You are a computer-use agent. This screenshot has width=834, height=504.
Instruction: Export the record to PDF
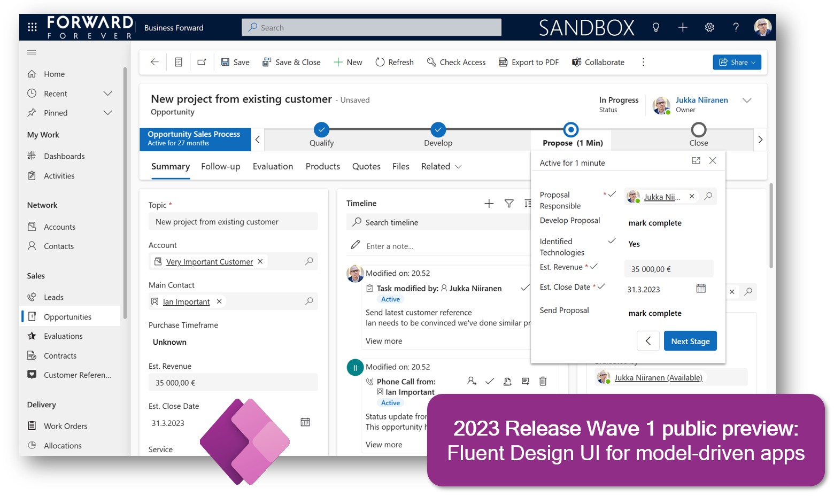point(529,62)
